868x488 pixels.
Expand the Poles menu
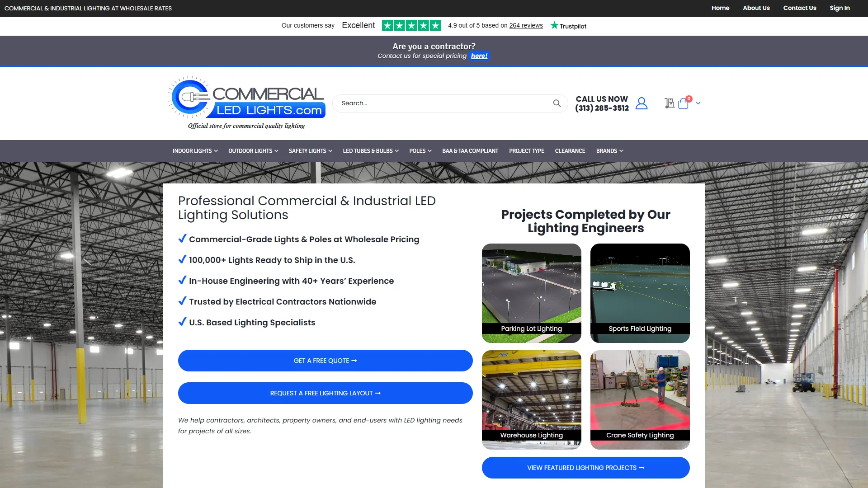[x=420, y=151]
